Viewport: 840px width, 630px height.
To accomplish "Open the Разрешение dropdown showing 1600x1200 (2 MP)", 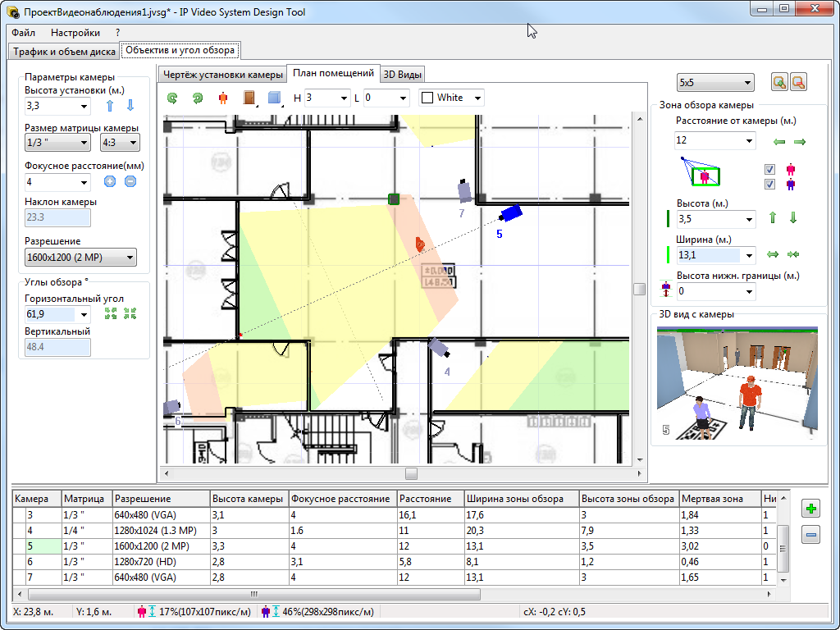I will point(80,258).
